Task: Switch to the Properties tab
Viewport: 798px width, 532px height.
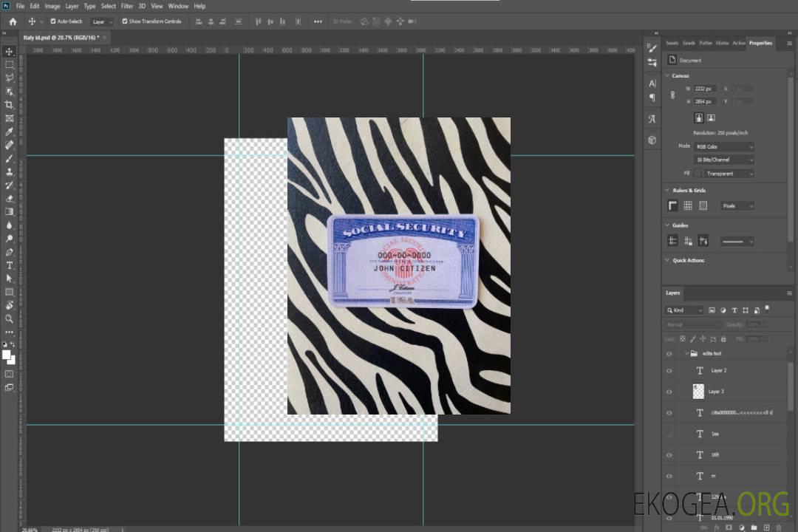Action: pyautogui.click(x=760, y=44)
